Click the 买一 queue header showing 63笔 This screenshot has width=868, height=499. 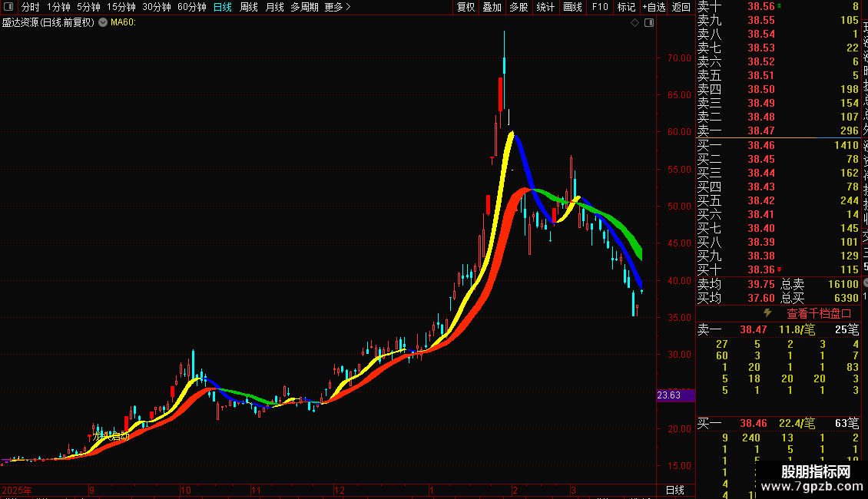[x=778, y=423]
